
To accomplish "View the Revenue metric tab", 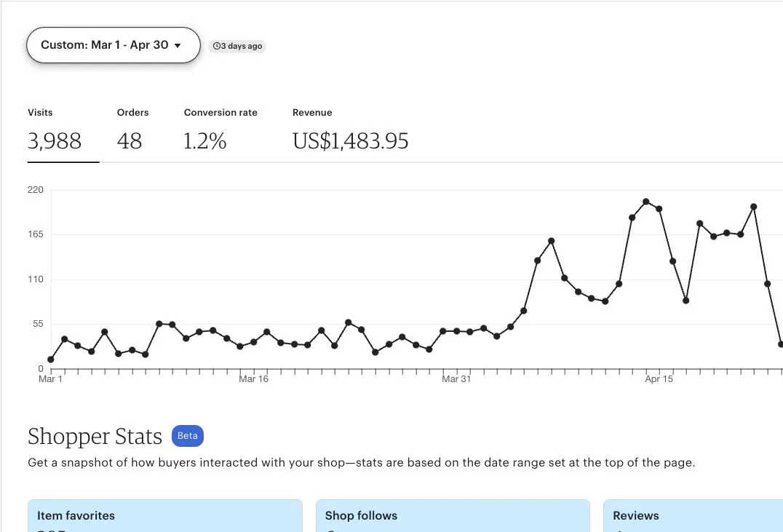I will 350,131.
